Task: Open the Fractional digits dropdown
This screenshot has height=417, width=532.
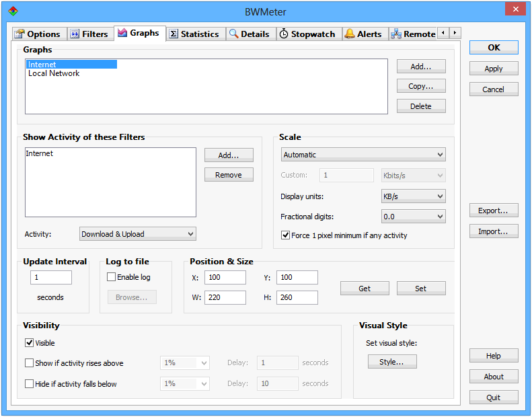Action: click(413, 217)
